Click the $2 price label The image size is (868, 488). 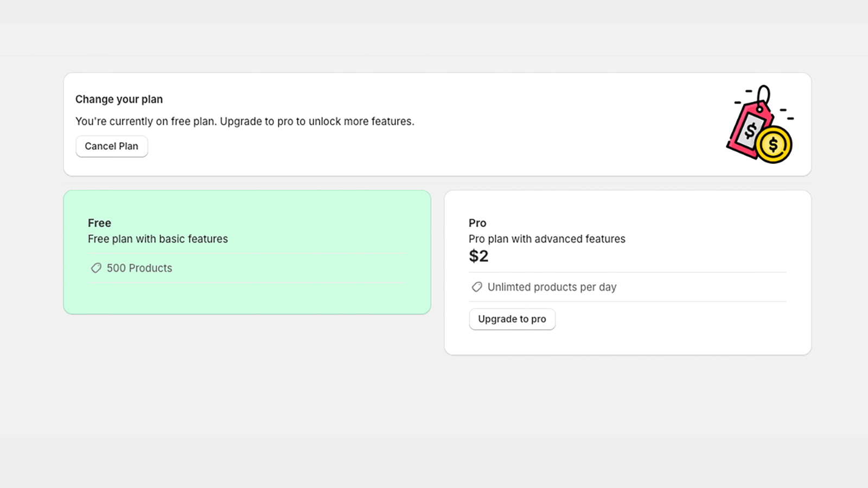coord(478,256)
